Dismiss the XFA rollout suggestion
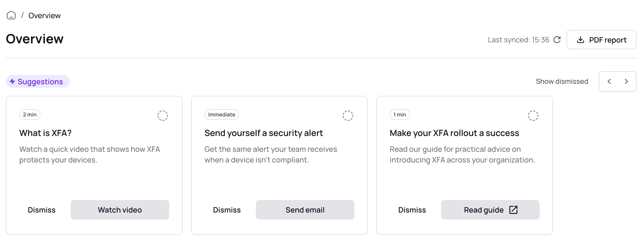This screenshot has height=242, width=644. [412, 210]
